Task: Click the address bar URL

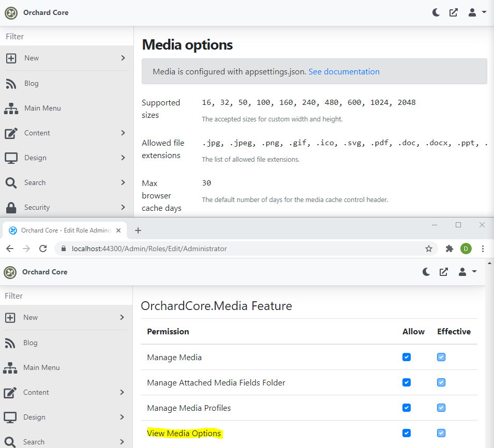Action: point(149,249)
